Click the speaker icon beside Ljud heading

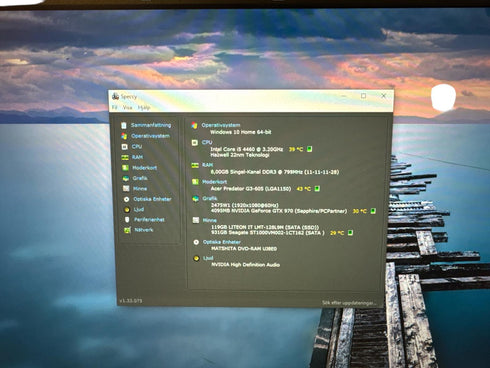coord(197,258)
